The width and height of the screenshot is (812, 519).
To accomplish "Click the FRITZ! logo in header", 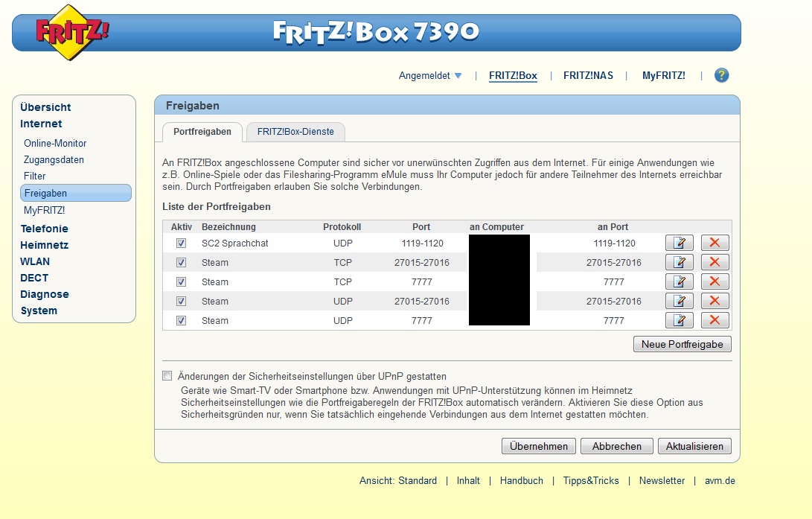I will click(71, 32).
